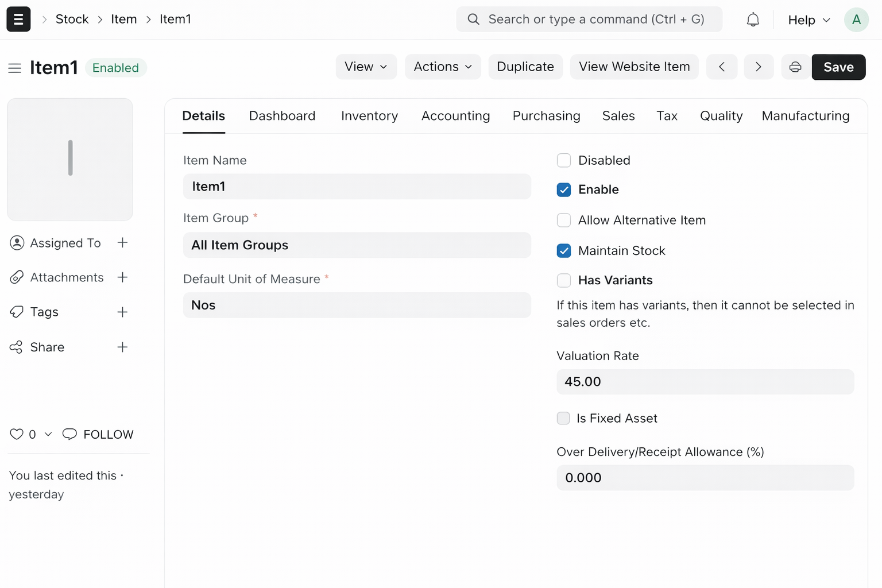The width and height of the screenshot is (882, 588).
Task: Open the Accounting tab
Action: click(456, 116)
